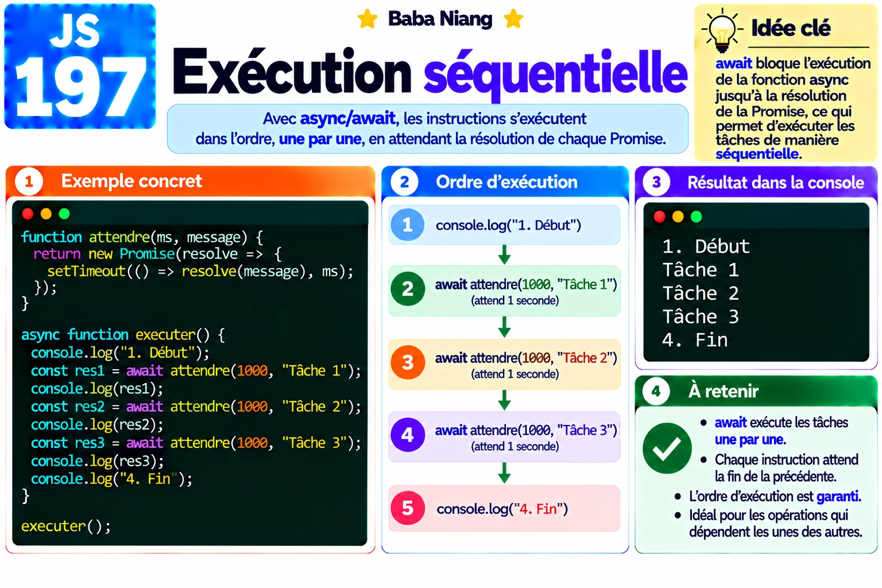This screenshot has width=882, height=588.
Task: Click console output line '1. Début'
Action: (706, 246)
